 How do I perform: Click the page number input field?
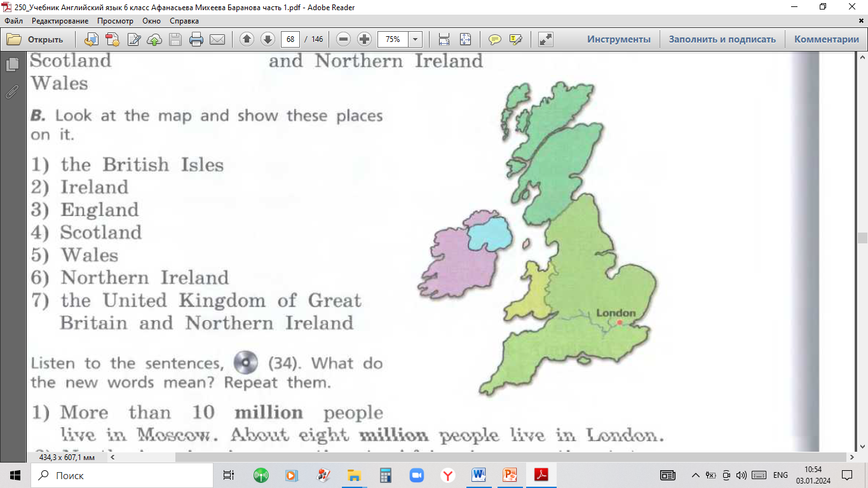click(290, 39)
